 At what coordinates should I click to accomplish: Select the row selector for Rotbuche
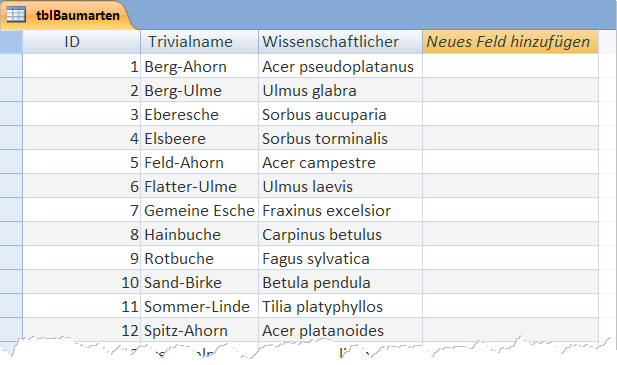click(x=11, y=258)
